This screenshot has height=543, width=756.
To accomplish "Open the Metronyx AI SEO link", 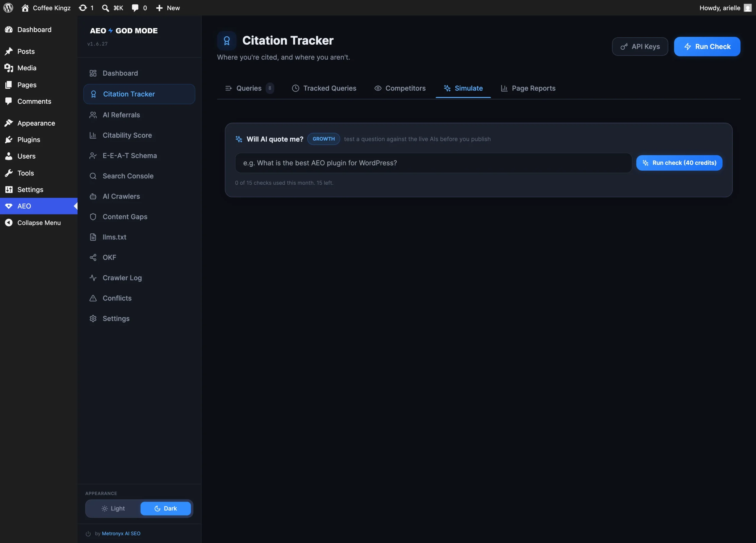I will (121, 533).
